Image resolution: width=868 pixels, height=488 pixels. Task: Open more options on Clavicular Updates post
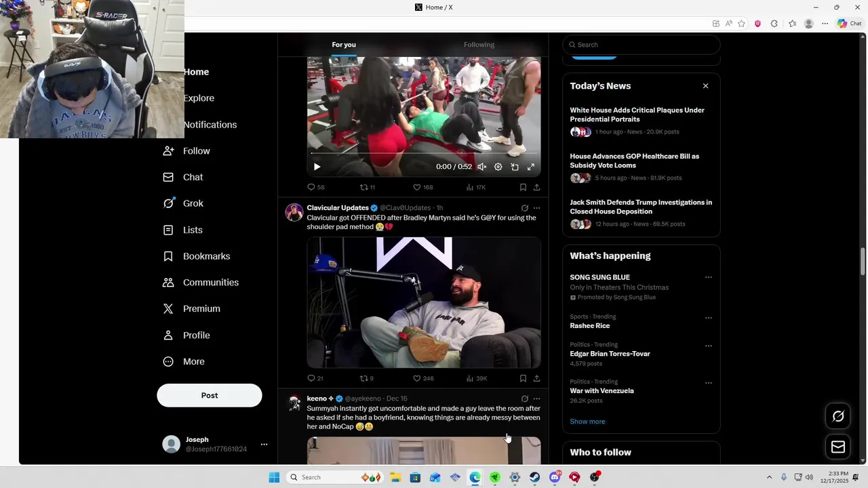coord(536,208)
